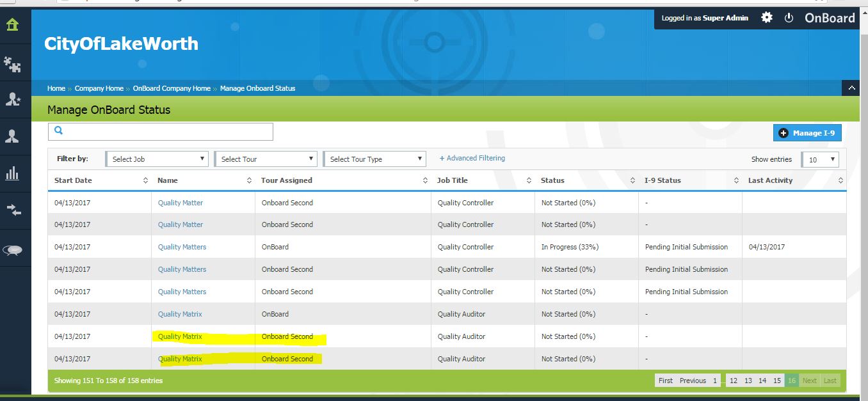Click the green home icon in sidebar
Image resolution: width=868 pixels, height=401 pixels.
point(12,26)
